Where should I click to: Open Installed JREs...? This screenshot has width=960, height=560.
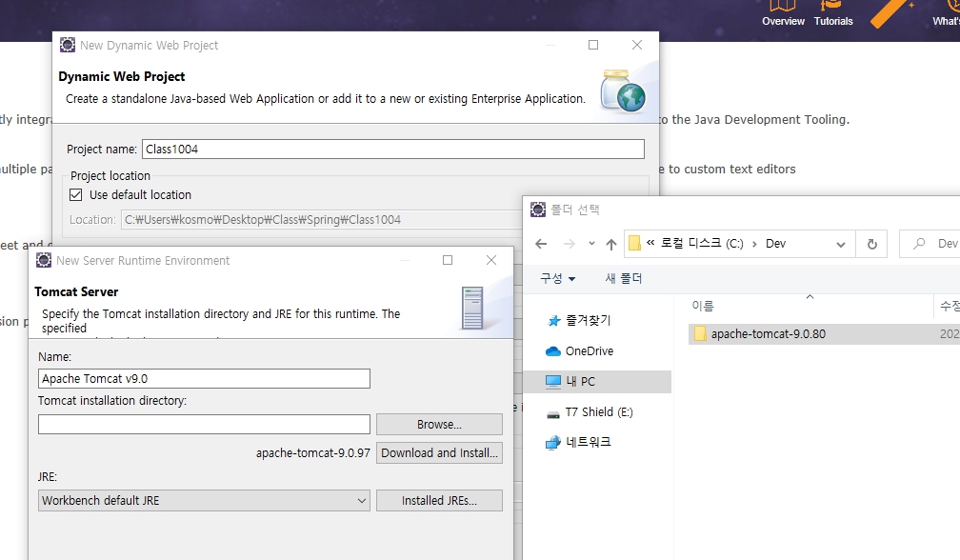click(x=439, y=501)
